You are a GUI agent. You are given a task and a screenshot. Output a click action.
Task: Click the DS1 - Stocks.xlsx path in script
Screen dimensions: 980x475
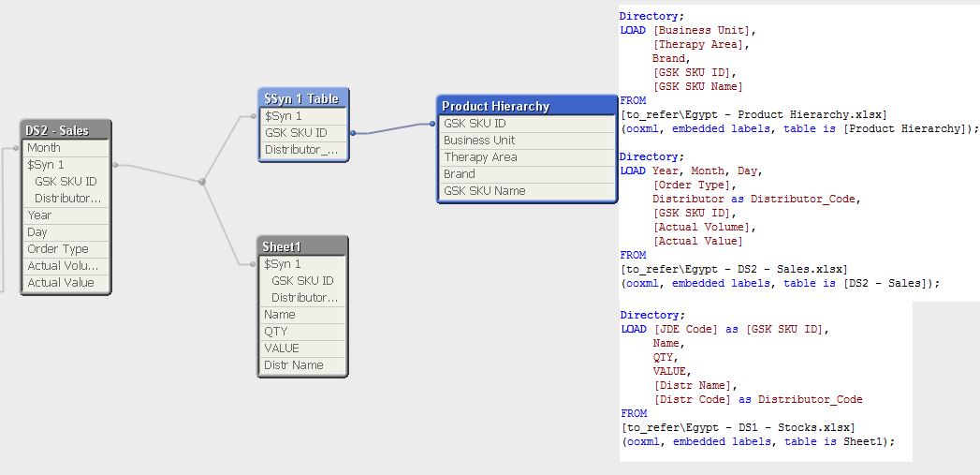[x=737, y=428]
